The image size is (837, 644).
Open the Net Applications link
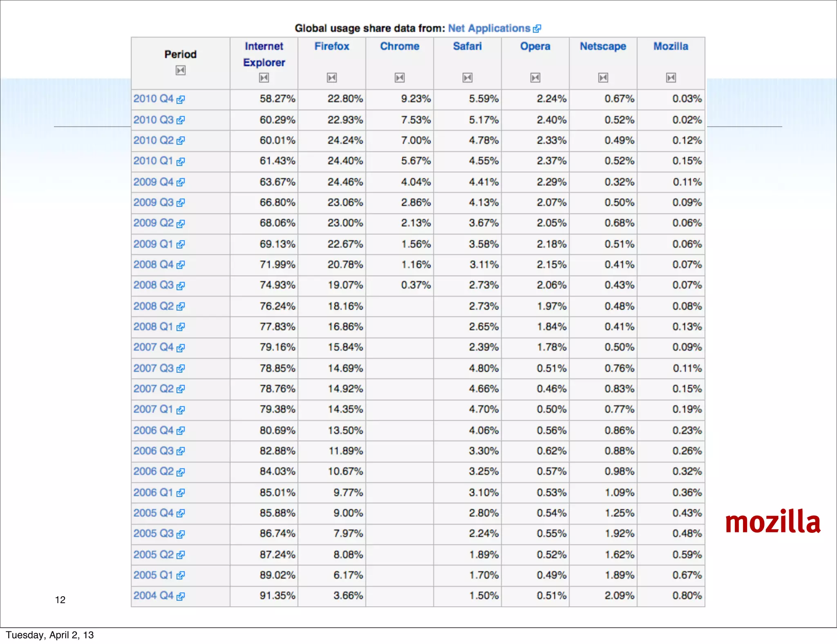click(489, 28)
